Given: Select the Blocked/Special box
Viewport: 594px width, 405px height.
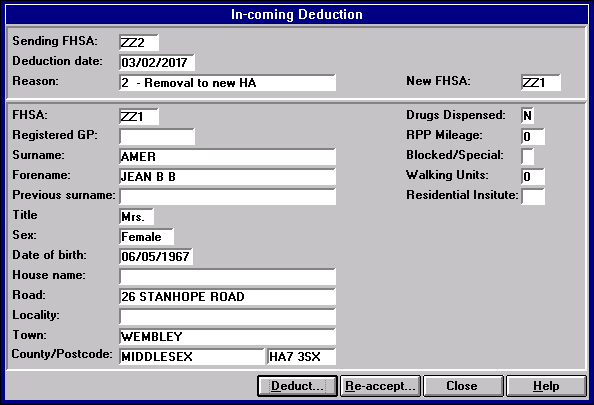Looking at the screenshot, I should click(528, 156).
